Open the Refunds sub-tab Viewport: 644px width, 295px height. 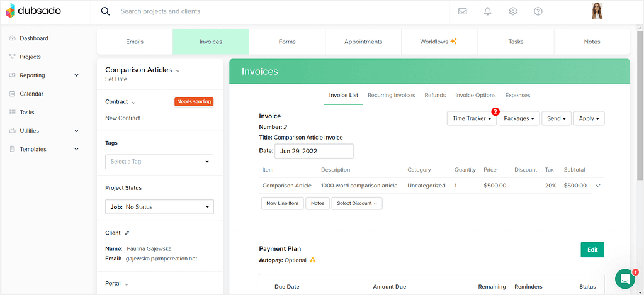(x=435, y=95)
